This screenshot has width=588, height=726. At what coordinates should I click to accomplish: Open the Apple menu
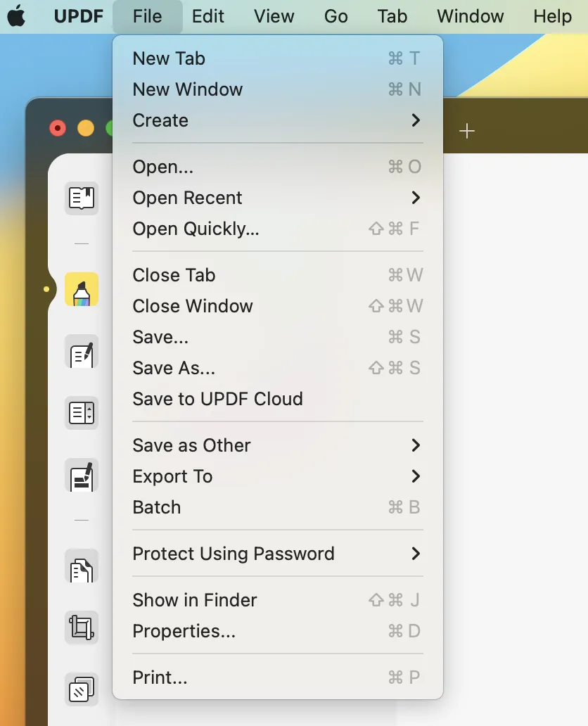pyautogui.click(x=17, y=16)
